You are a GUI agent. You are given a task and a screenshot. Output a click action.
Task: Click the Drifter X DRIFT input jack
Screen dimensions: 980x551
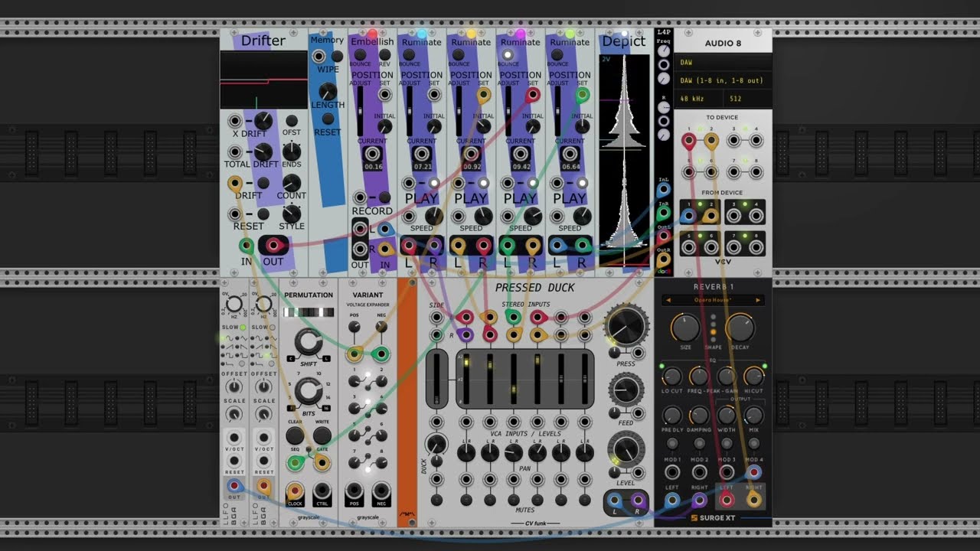[x=236, y=122]
